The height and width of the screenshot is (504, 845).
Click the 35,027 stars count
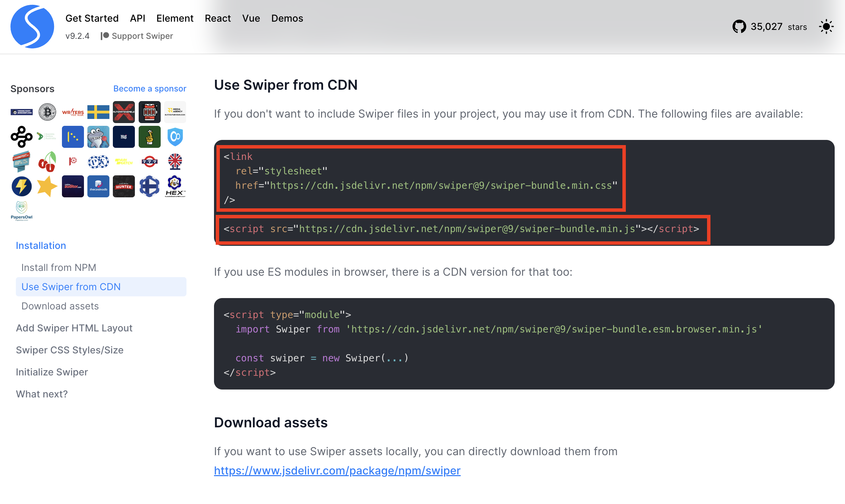point(779,27)
